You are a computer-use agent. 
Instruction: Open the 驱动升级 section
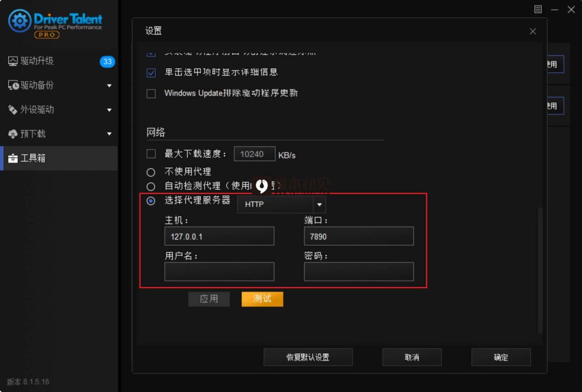59,61
